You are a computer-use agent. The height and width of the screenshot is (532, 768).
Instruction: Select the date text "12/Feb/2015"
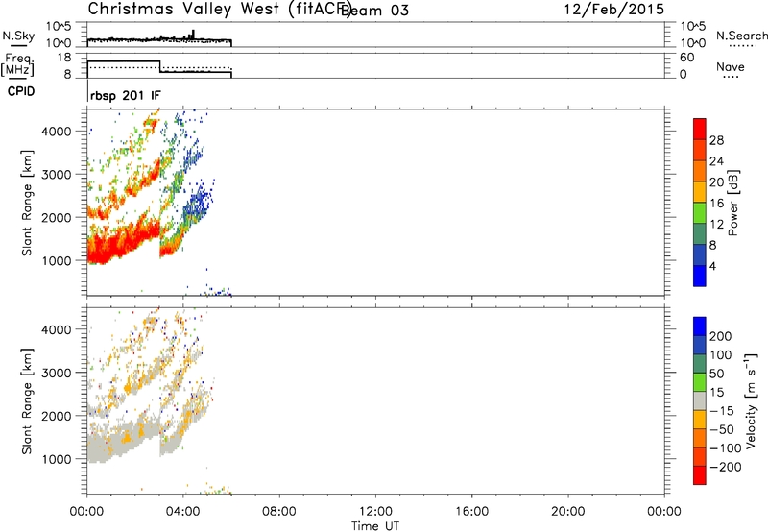tap(614, 9)
